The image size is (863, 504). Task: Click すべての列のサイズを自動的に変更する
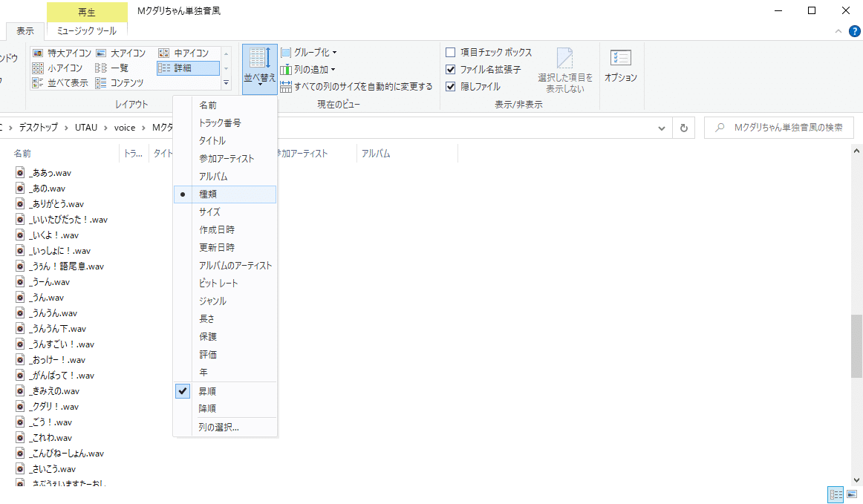[356, 86]
